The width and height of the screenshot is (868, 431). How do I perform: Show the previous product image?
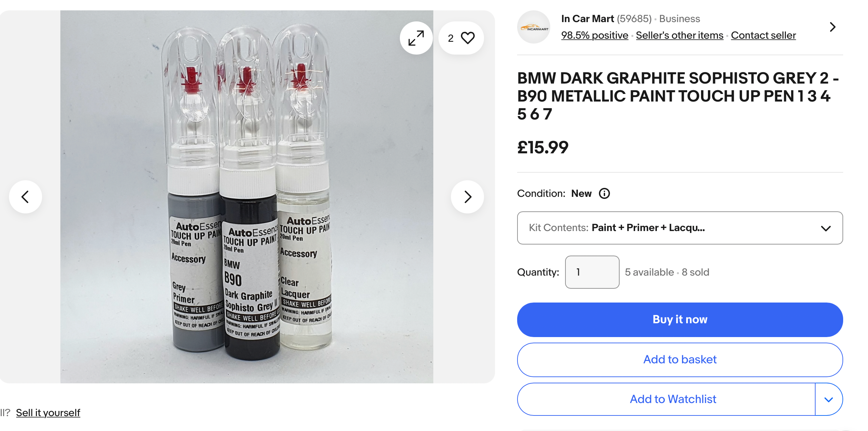25,197
